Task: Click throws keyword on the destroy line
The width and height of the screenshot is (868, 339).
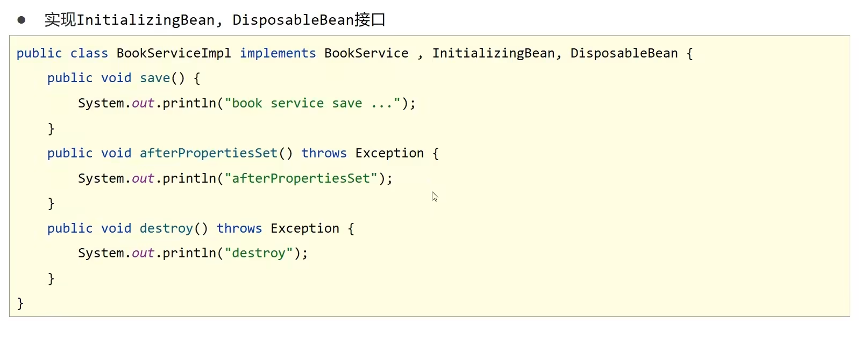Action: click(x=239, y=228)
